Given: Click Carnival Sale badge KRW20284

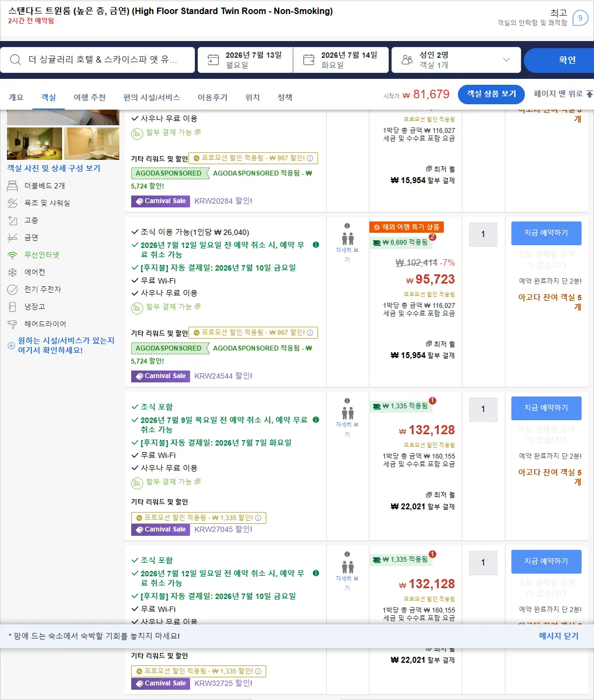Looking at the screenshot, I should tap(160, 201).
